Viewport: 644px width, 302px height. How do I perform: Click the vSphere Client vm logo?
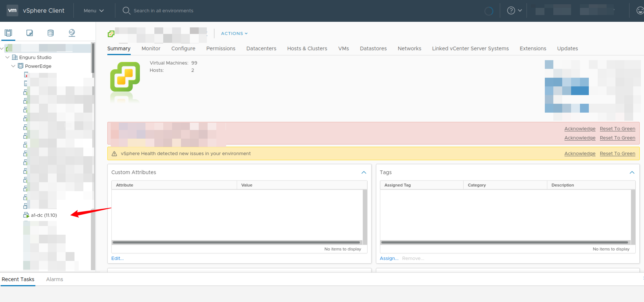pos(12,10)
